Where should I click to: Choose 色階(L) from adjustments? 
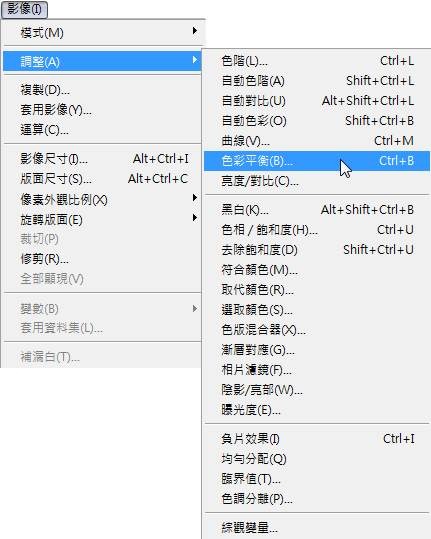(x=317, y=61)
